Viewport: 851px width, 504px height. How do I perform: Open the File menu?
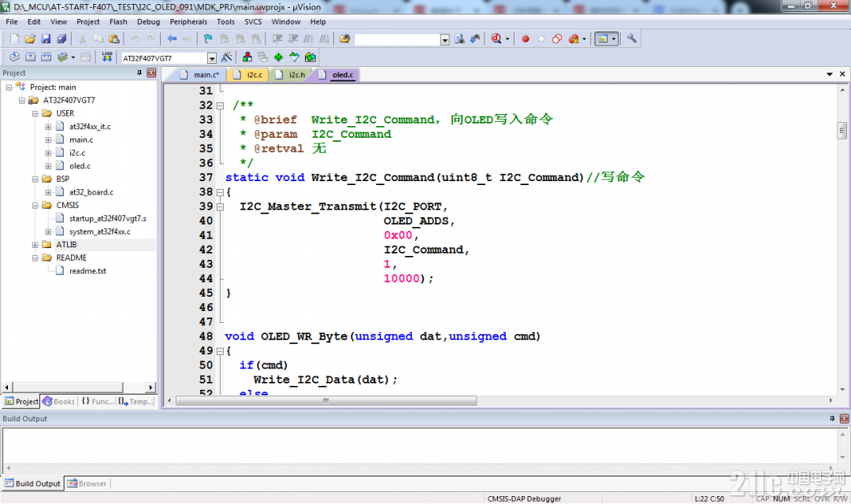click(x=11, y=22)
